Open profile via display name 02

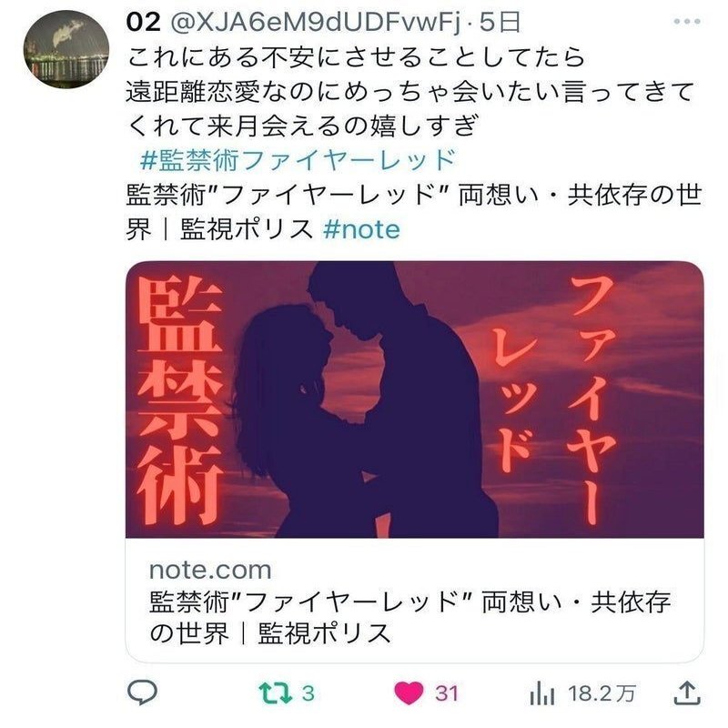click(x=144, y=22)
